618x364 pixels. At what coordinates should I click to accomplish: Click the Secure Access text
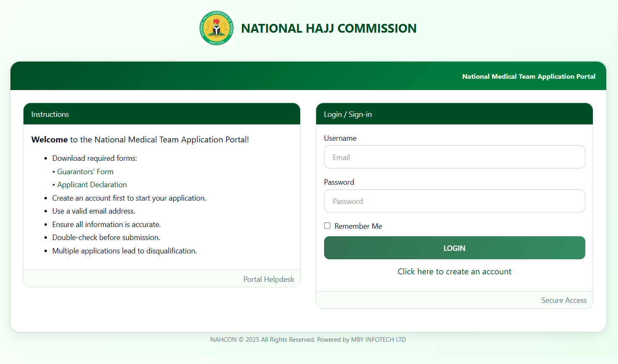pyautogui.click(x=564, y=300)
